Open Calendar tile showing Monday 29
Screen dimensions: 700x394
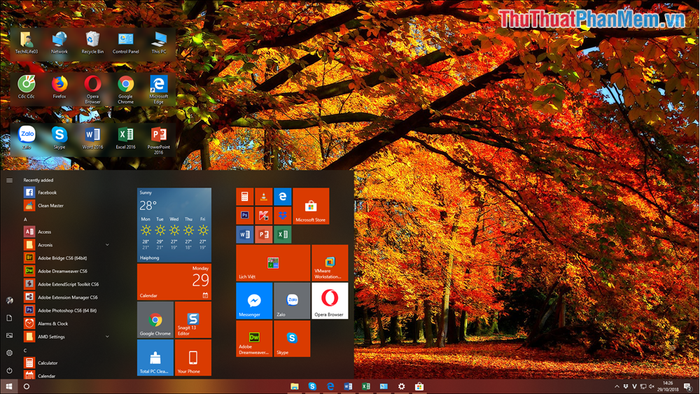[x=174, y=282]
